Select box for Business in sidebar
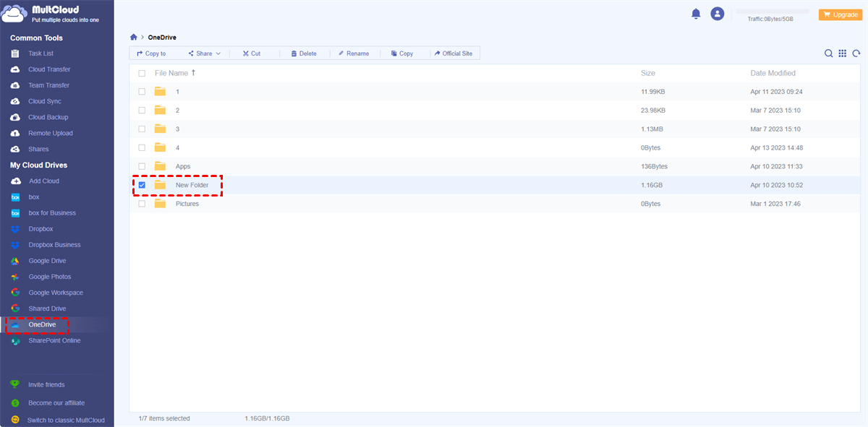868x427 pixels. [52, 213]
